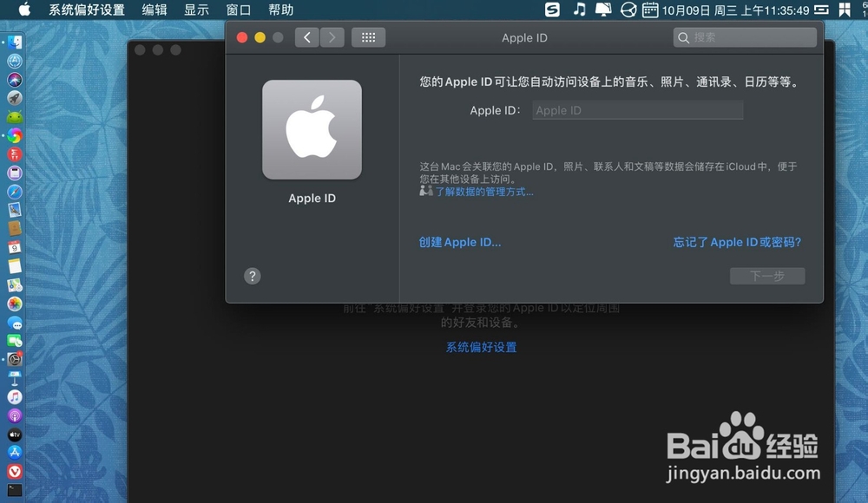
Task: Click the help question mark button
Action: tap(253, 276)
